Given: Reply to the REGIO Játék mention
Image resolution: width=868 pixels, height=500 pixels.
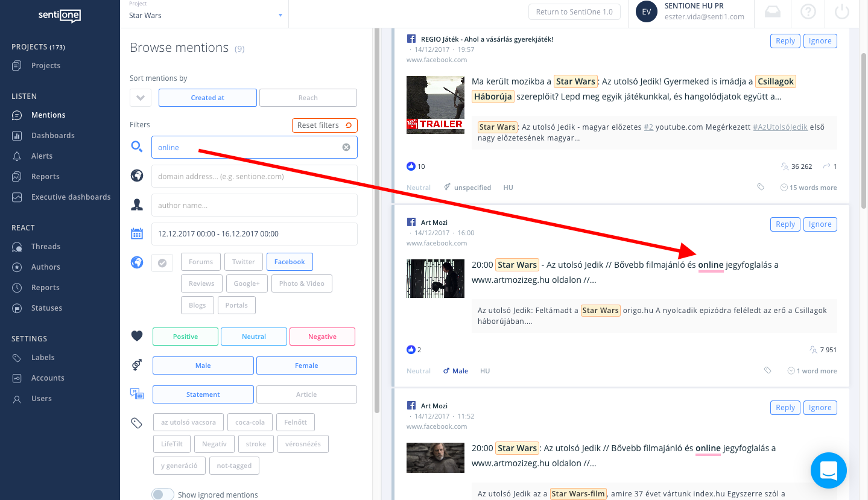Looking at the screenshot, I should pos(785,41).
